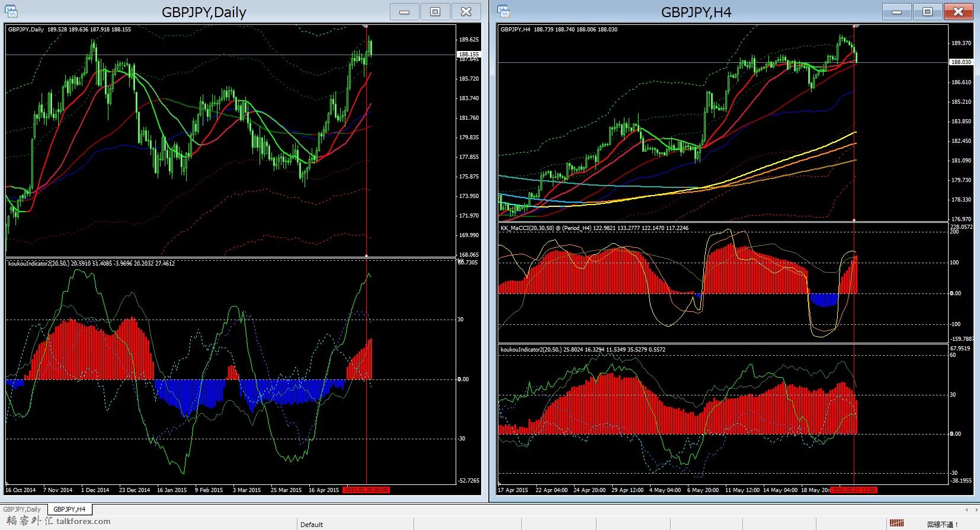This screenshot has width=980, height=530.
Task: Click the H4 koukouIndicator2(20,50,) label
Action: (583, 349)
